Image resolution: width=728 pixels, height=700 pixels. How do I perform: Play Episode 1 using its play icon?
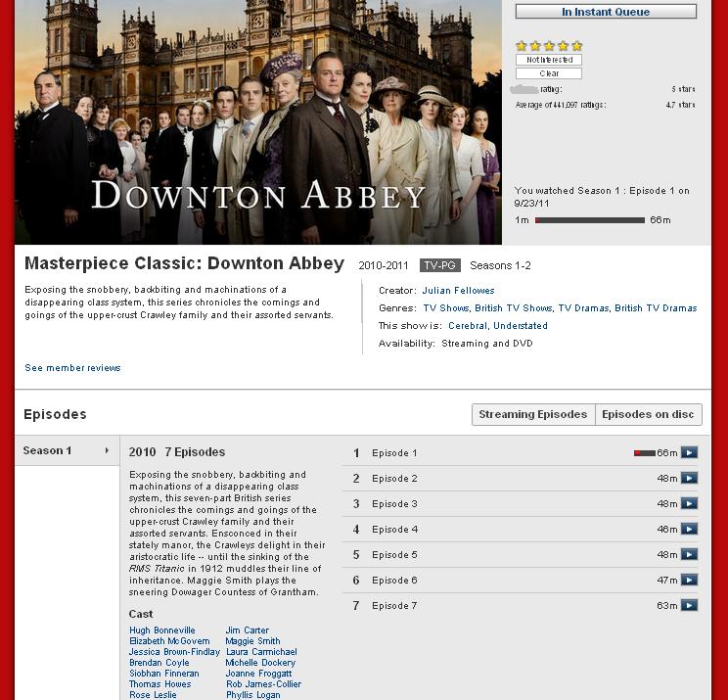[689, 453]
